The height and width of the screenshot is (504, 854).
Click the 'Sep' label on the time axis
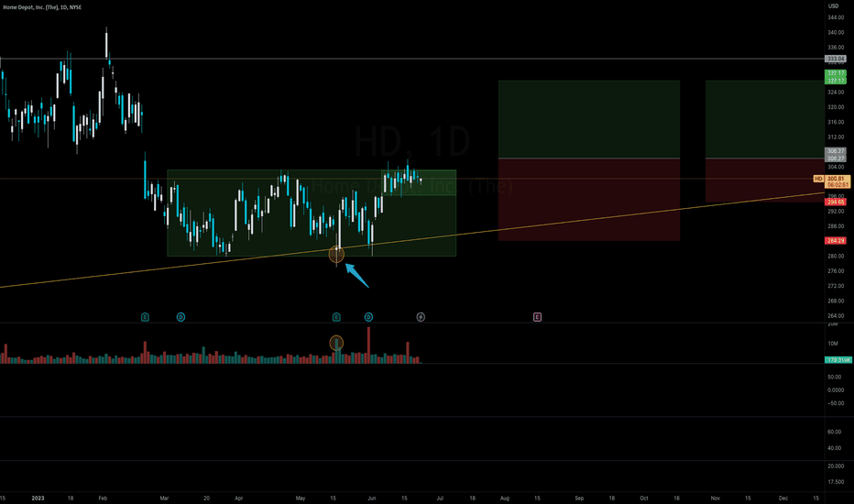click(579, 498)
